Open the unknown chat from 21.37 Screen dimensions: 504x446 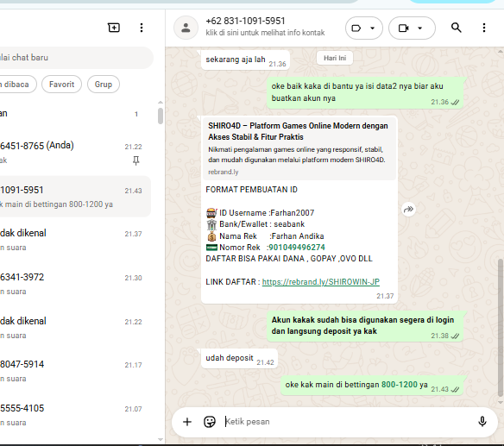[76, 240]
